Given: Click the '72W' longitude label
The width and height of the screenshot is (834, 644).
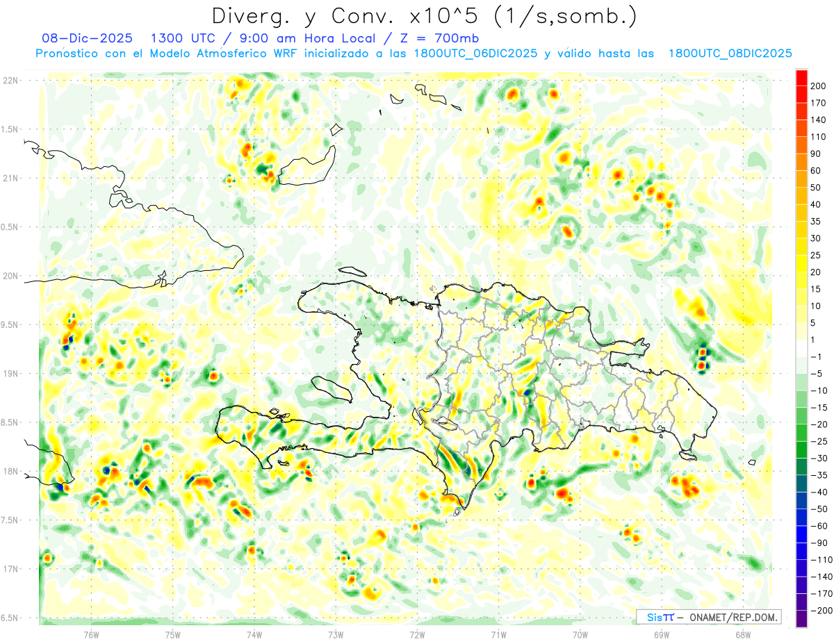Looking at the screenshot, I should coord(417,634).
